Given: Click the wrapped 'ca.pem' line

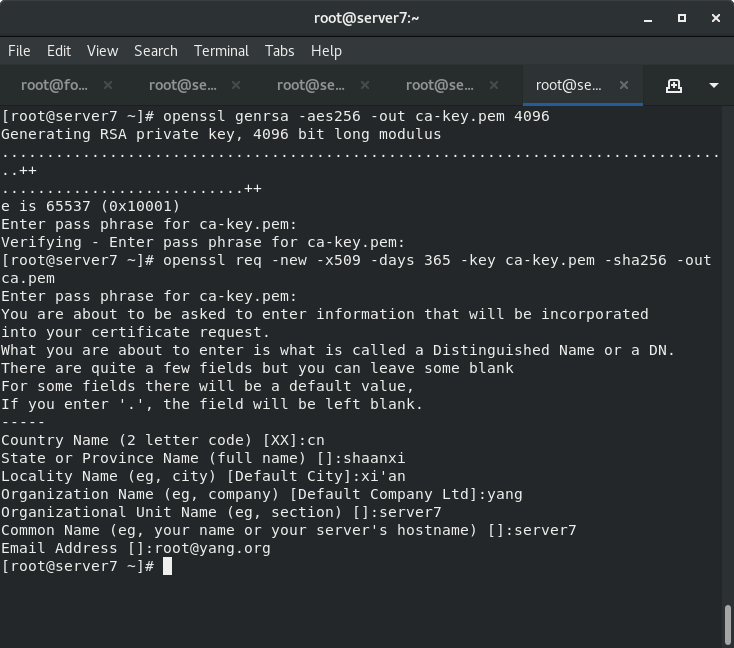Looking at the screenshot, I should (x=28, y=278).
